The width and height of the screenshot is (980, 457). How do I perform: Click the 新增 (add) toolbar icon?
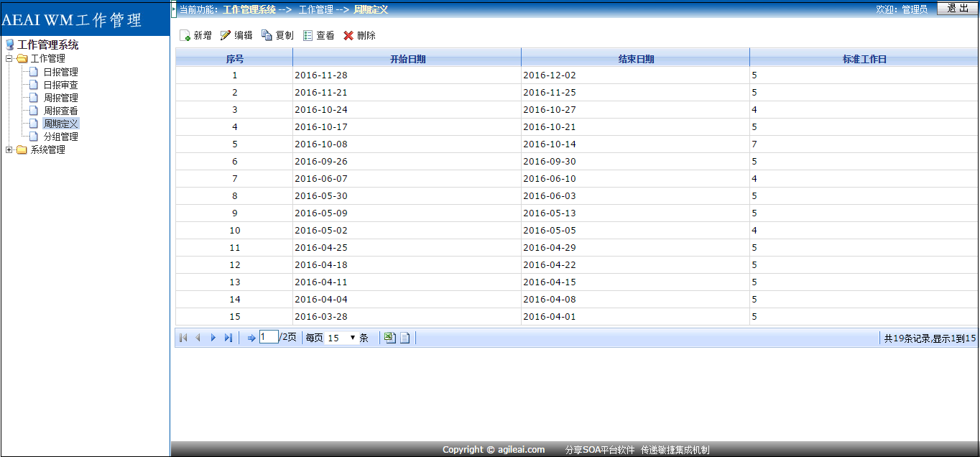point(185,35)
